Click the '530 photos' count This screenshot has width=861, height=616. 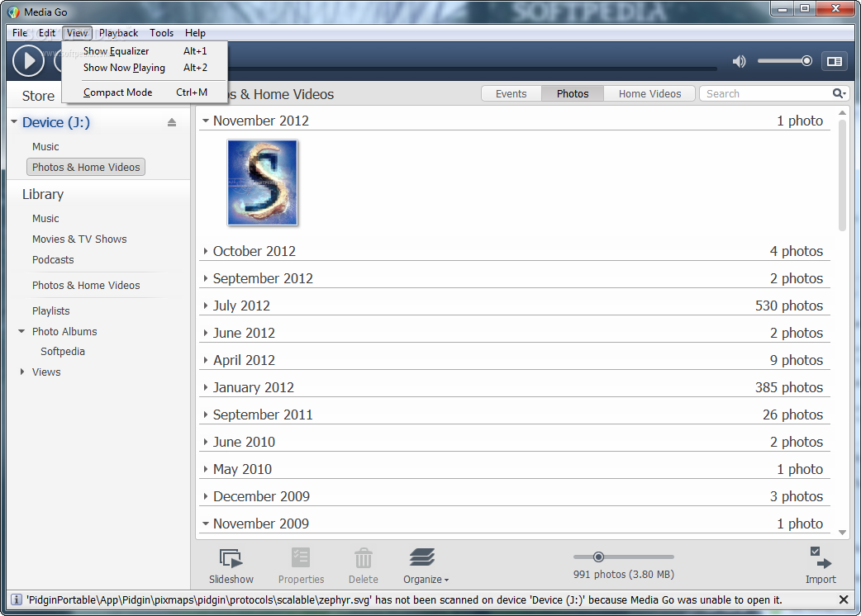point(789,306)
